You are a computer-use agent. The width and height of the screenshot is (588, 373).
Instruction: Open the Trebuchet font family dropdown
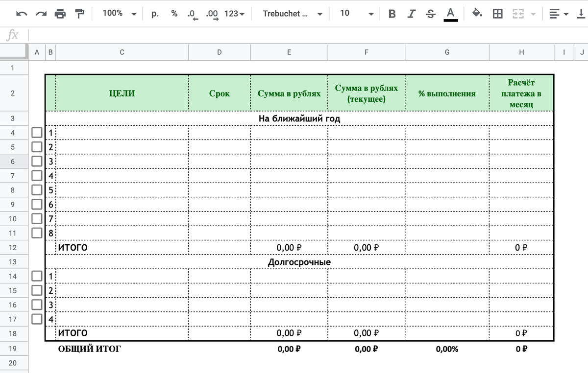point(293,14)
